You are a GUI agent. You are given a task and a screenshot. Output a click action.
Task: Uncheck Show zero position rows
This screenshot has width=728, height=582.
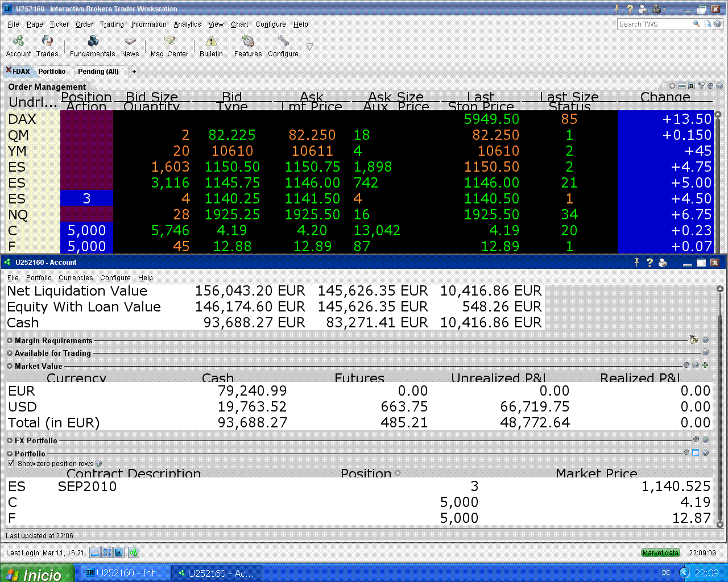tap(11, 463)
